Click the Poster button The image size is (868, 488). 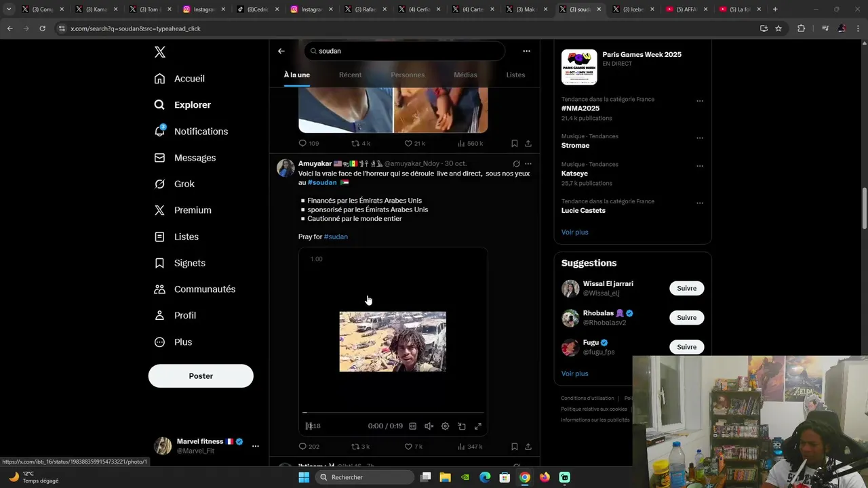201,376
